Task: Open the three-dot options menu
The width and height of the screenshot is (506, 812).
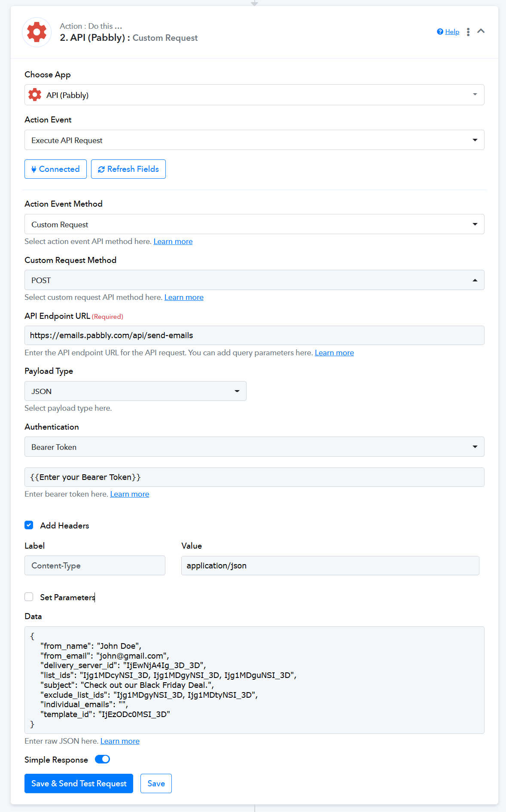Action: pos(468,32)
